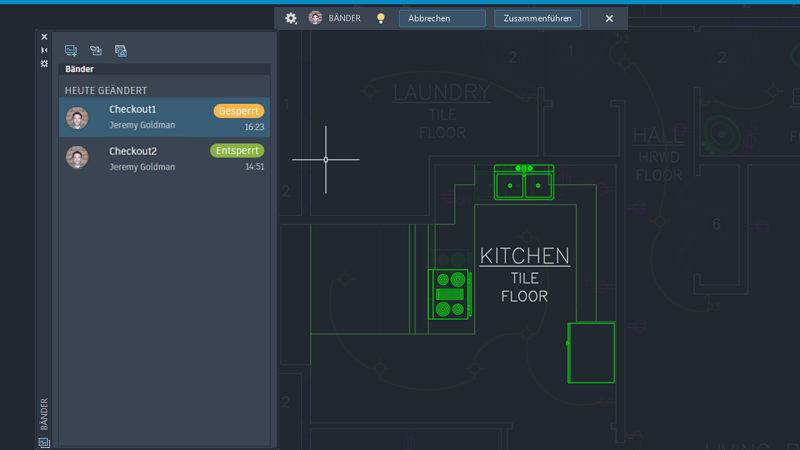Open settings gear in the trace toolbar
This screenshot has height=450, width=800.
(x=291, y=18)
